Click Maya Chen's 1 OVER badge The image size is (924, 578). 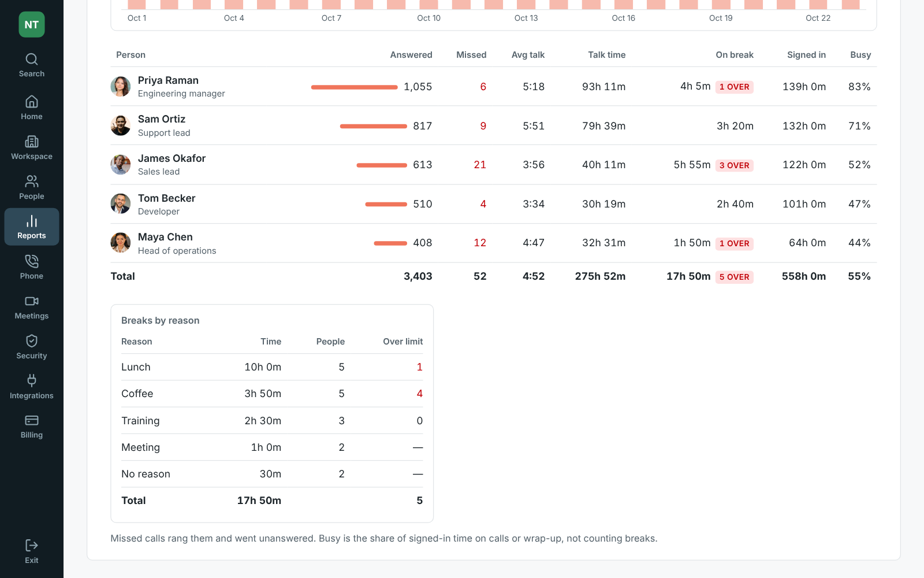click(x=735, y=243)
